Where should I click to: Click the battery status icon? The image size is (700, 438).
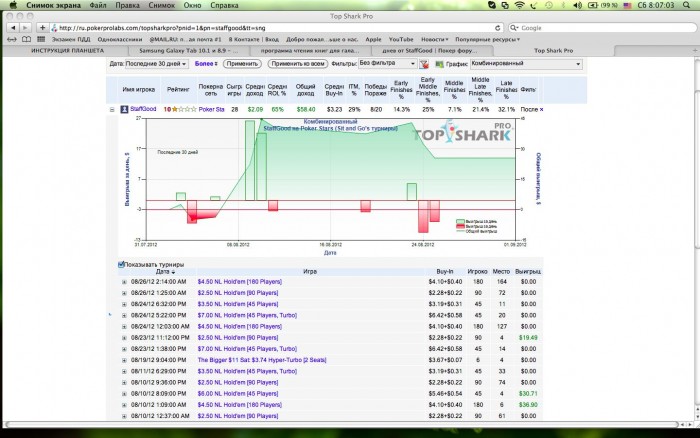pyautogui.click(x=593, y=5)
